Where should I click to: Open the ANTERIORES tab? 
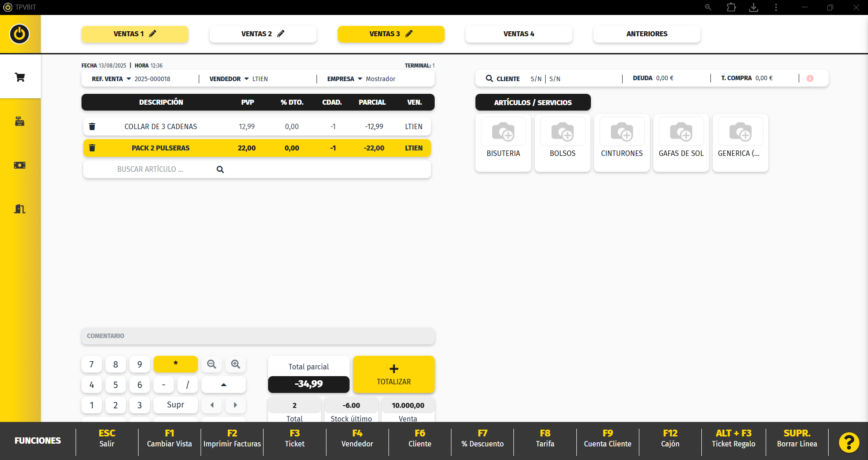click(x=647, y=34)
